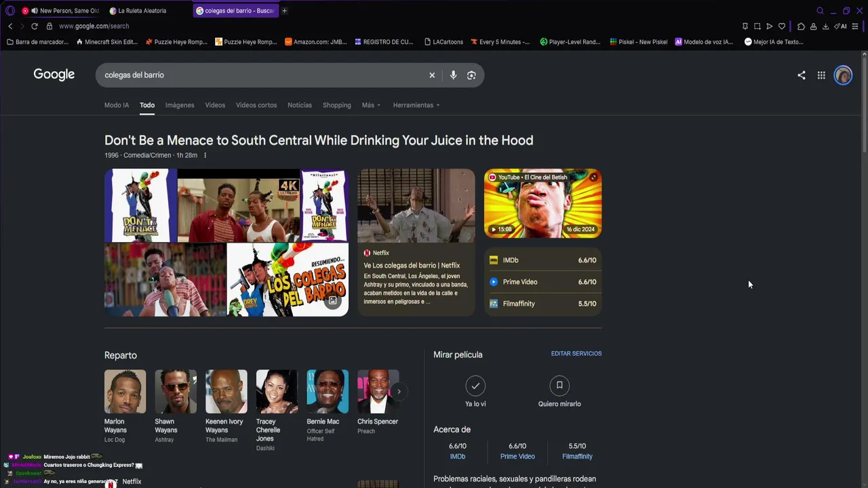Open the Google account avatar
Image resolution: width=868 pixels, height=488 pixels.
pos(843,75)
